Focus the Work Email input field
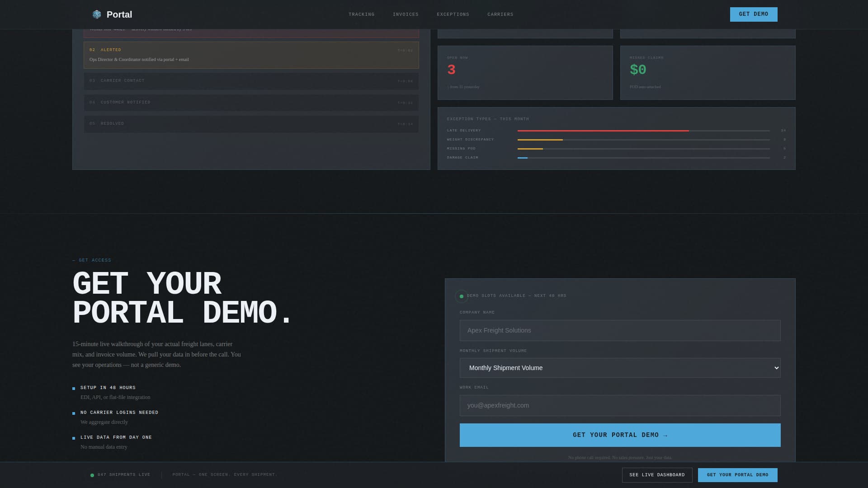The image size is (868, 488). tap(620, 406)
